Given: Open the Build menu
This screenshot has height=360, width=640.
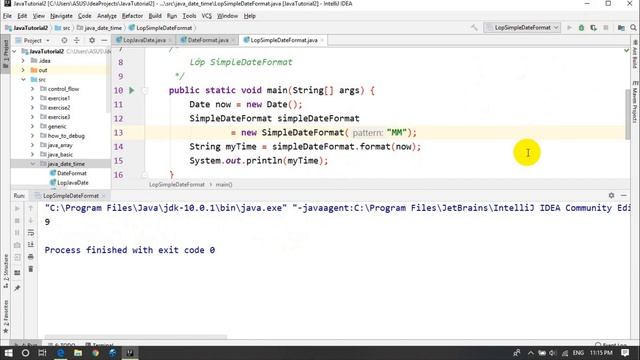Looking at the screenshot, I should 155,16.
